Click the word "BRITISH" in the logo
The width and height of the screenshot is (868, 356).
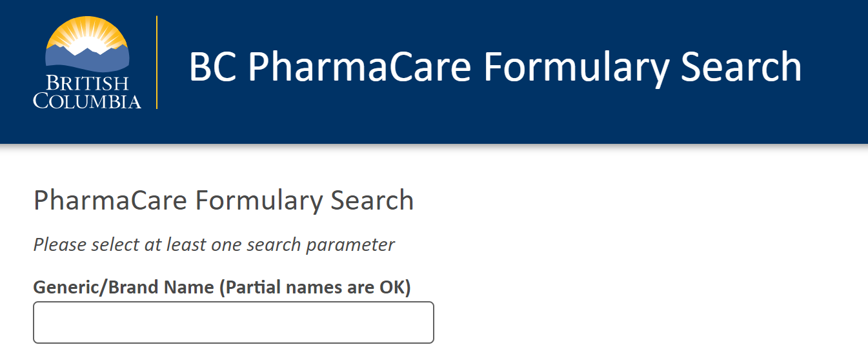pos(87,83)
